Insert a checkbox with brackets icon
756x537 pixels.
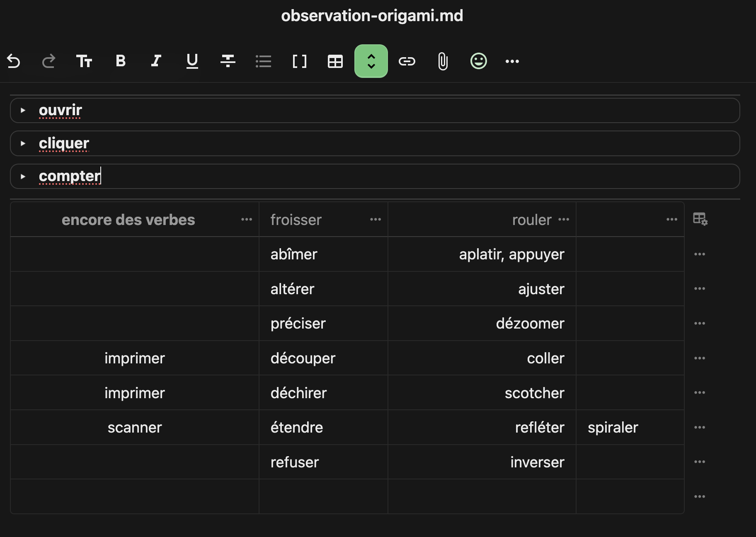pos(299,61)
